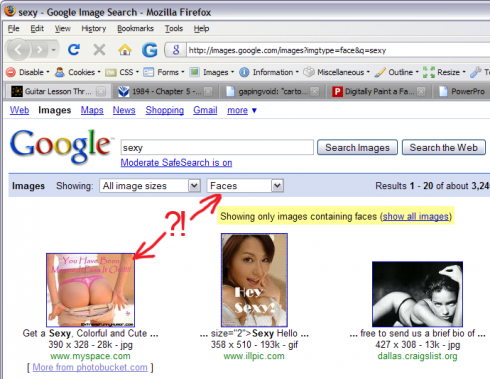Expand the more link menu
This screenshot has height=379, width=490.
pyautogui.click(x=242, y=110)
